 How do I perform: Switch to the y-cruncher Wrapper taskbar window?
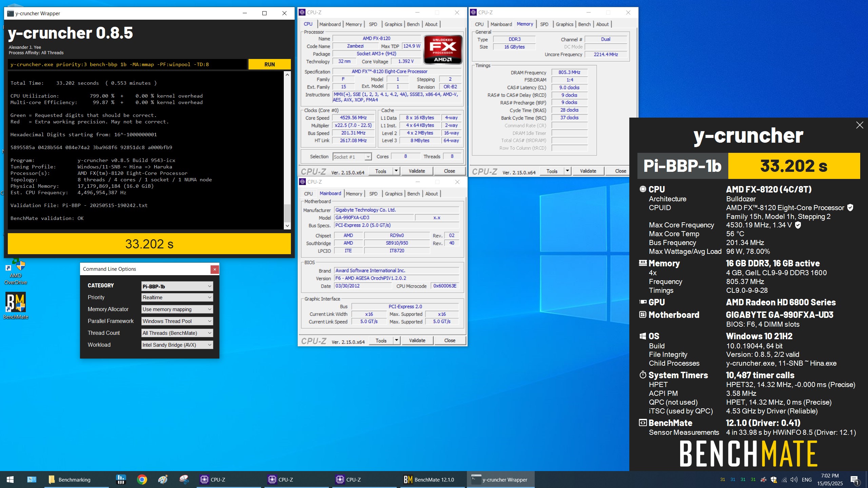[500, 480]
